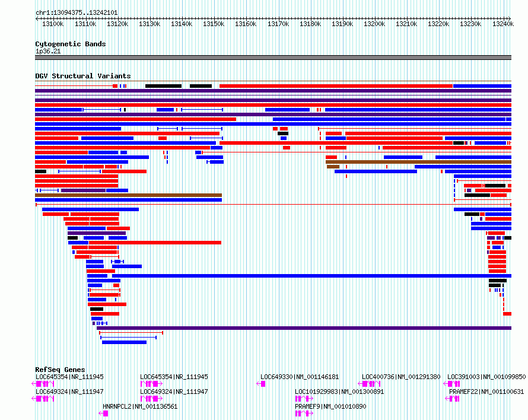Click the chr1:13094375..13242101 coordinates label

coord(77,12)
